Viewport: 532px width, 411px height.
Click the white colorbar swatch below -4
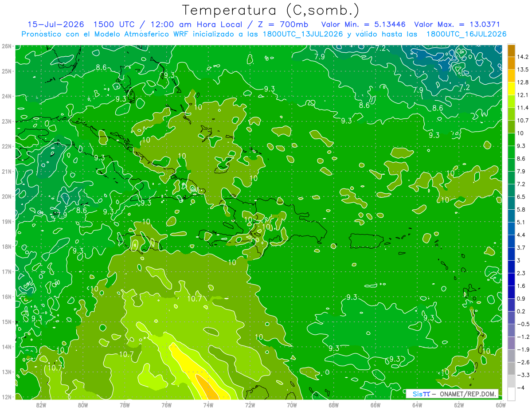click(x=511, y=394)
